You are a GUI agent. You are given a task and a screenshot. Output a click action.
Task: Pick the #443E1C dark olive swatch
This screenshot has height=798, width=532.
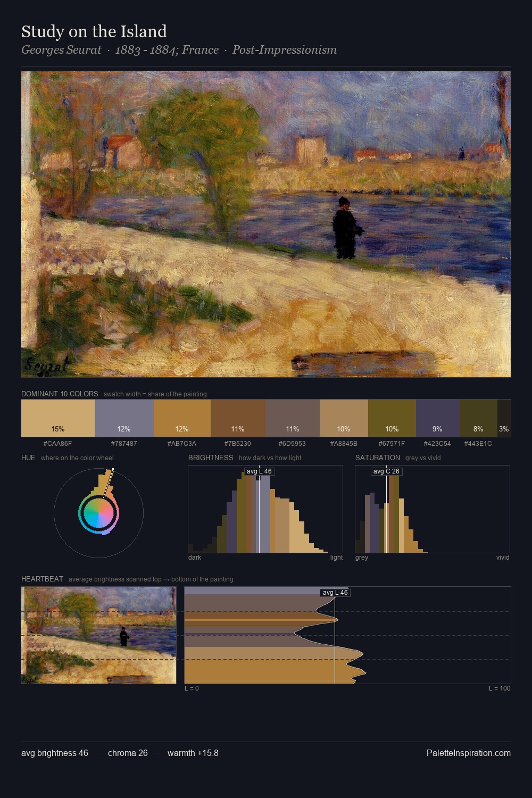click(478, 418)
